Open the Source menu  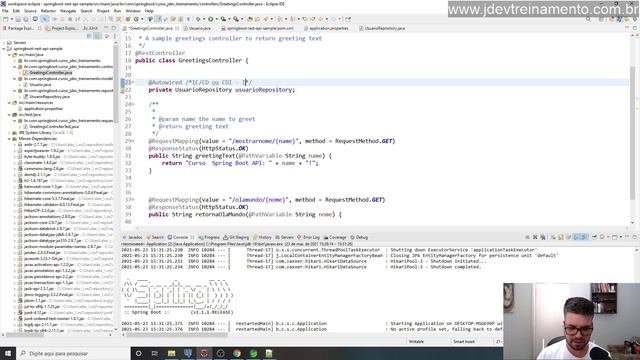pos(30,11)
